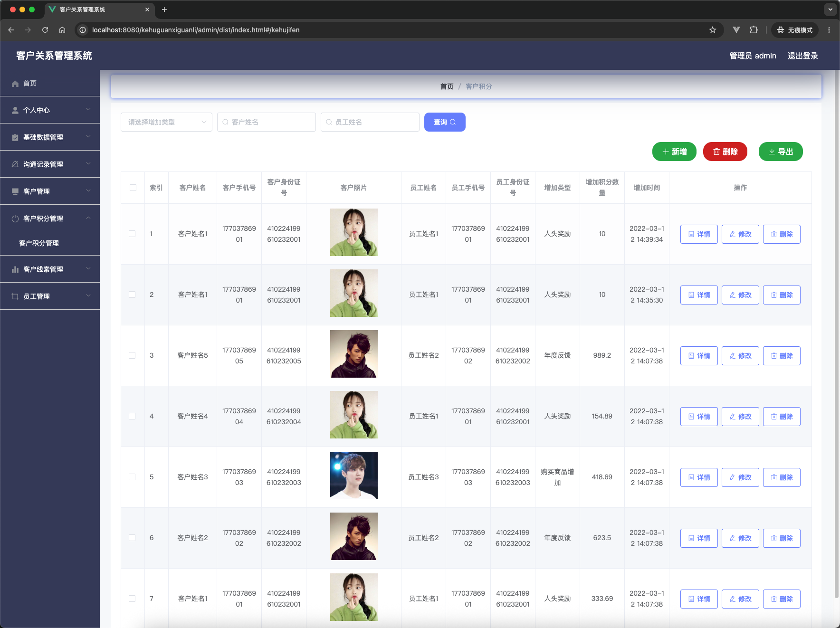This screenshot has height=628, width=840.
Task: Check the checkbox for row index 2
Action: tap(132, 295)
